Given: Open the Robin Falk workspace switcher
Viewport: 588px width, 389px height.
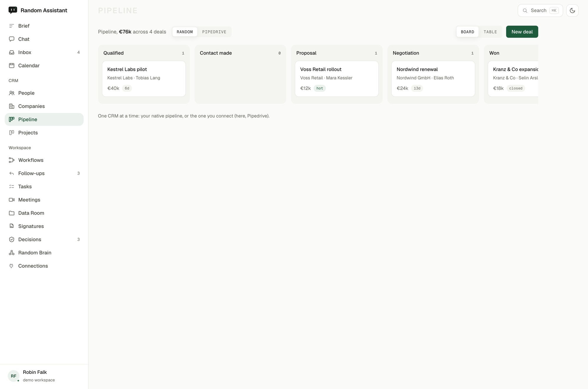Looking at the screenshot, I should [44, 376].
